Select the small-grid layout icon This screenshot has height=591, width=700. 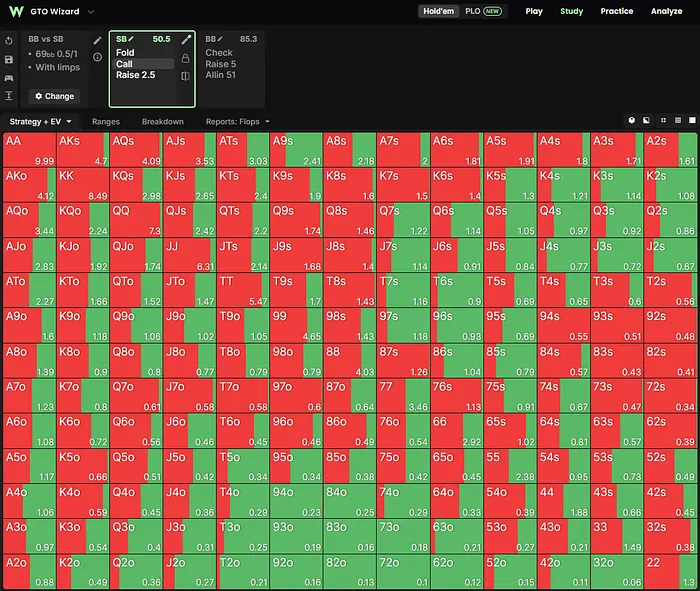point(663,120)
